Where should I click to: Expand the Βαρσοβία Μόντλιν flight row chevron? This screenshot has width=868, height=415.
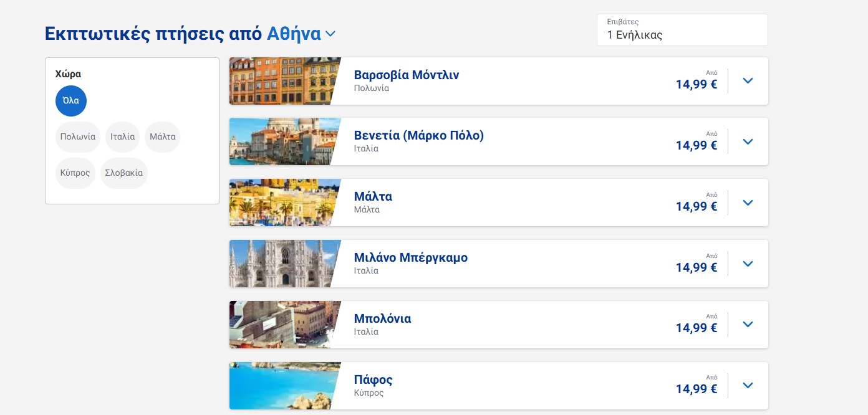point(748,81)
